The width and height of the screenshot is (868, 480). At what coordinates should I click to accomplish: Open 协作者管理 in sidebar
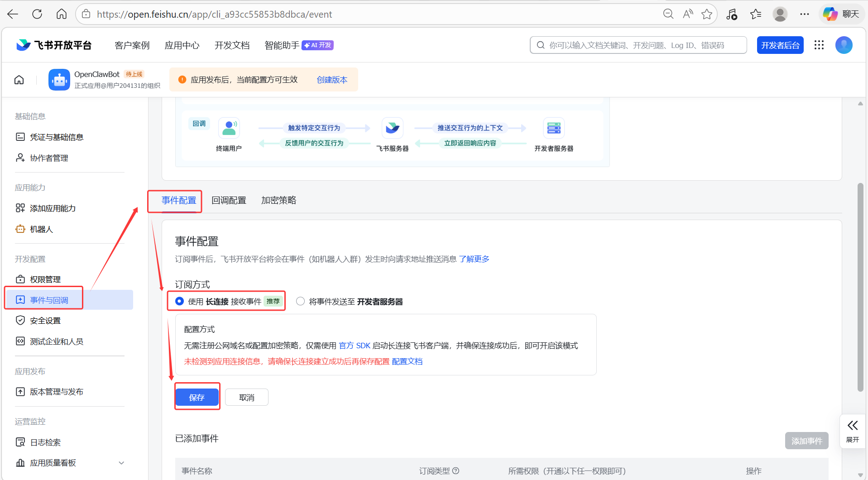pos(49,158)
